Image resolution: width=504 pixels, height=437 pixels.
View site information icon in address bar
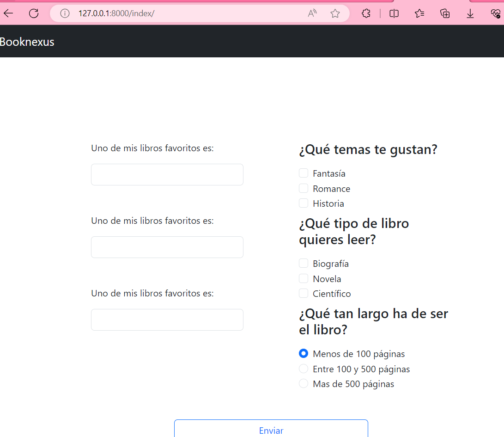pyautogui.click(x=65, y=13)
